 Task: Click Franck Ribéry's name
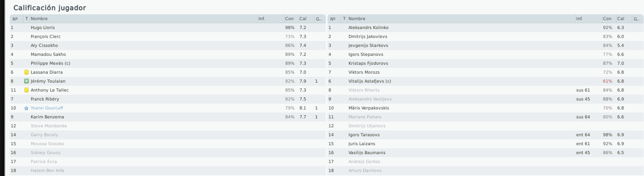tap(45, 99)
